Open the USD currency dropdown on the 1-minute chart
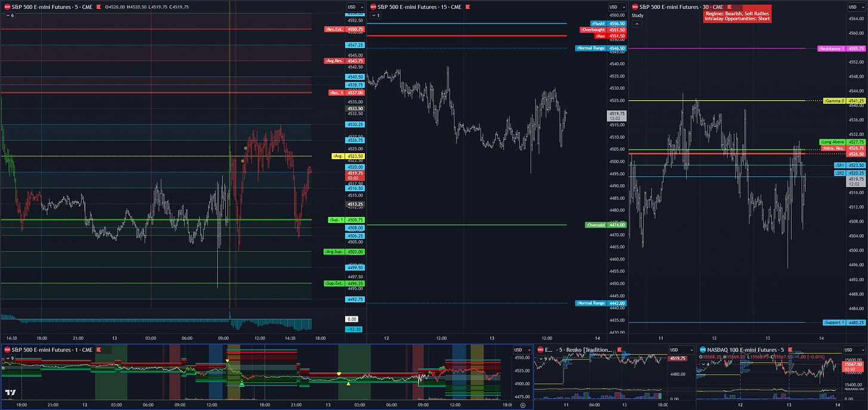 (x=522, y=349)
